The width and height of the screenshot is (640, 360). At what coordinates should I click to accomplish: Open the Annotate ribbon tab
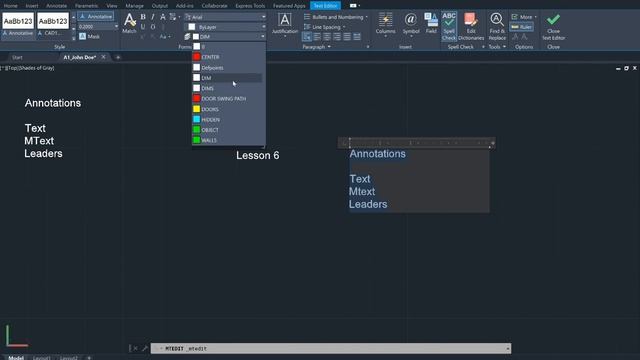56,6
